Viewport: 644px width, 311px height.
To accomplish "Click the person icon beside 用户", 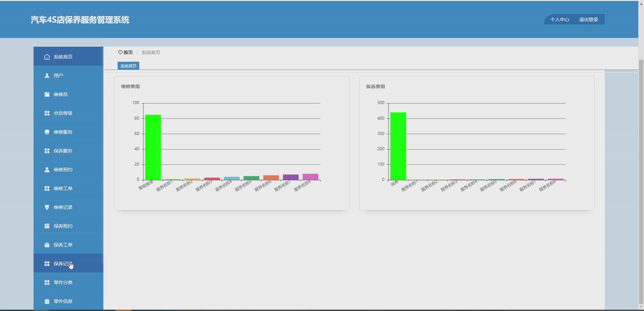I will [47, 75].
